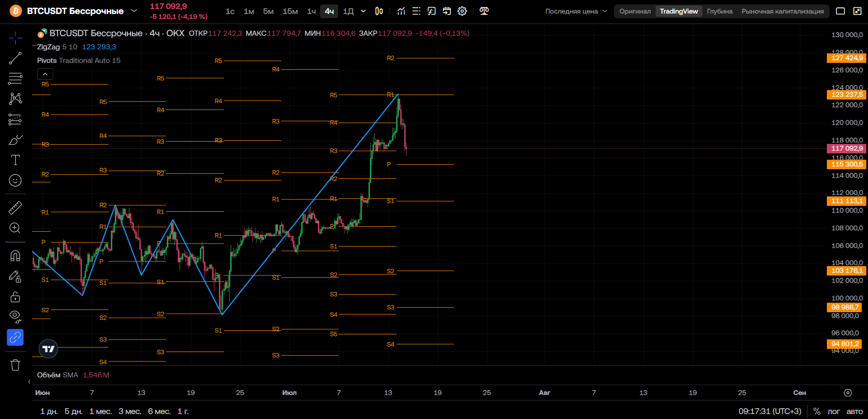
Task: Select the crosshair cursor tool
Action: (x=15, y=38)
